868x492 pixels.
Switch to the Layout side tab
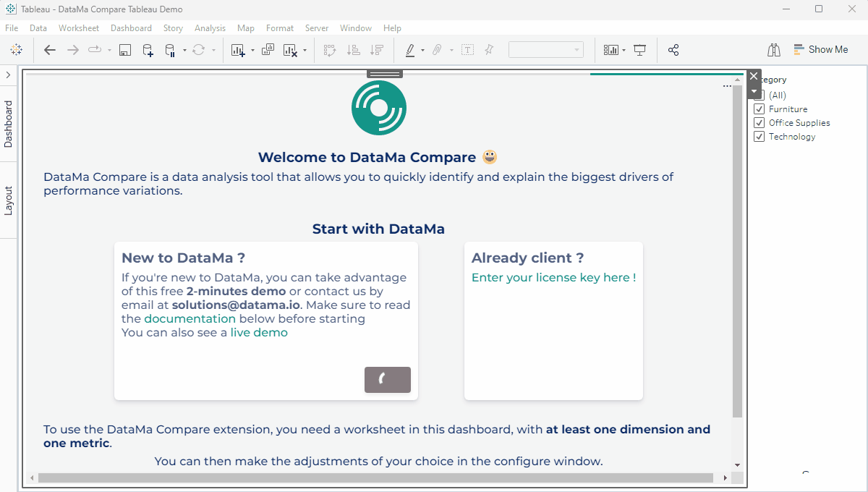pyautogui.click(x=9, y=200)
